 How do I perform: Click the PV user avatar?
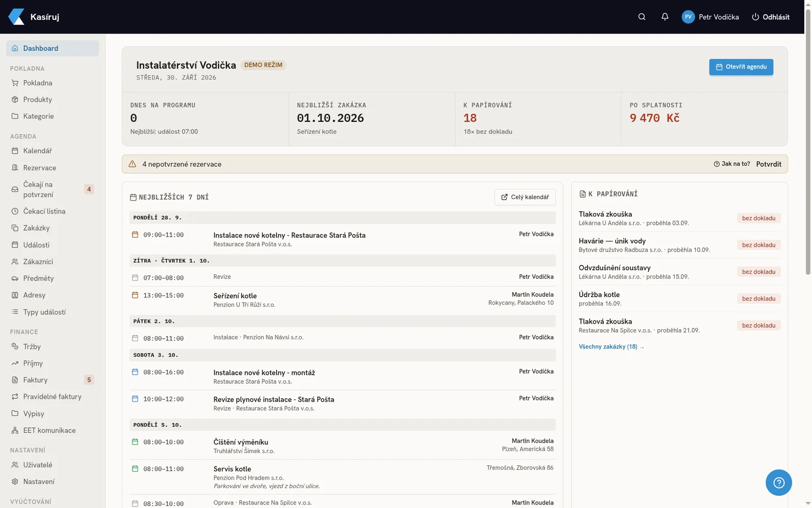tap(688, 17)
